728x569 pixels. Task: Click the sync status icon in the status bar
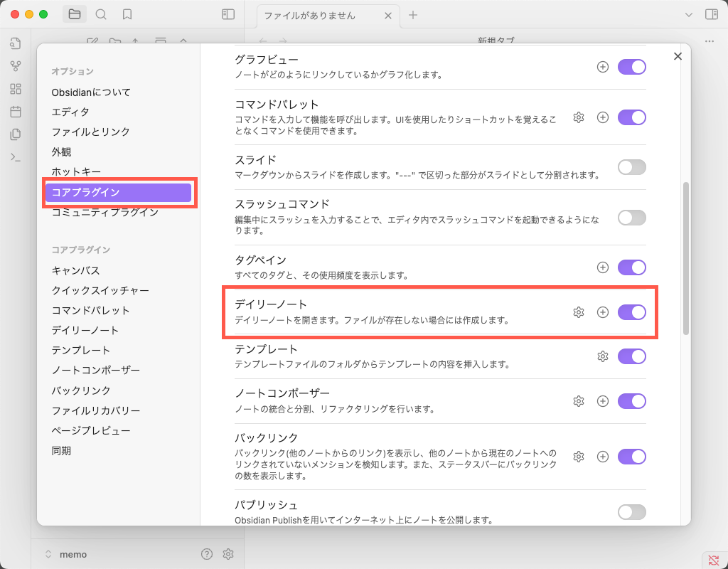pos(714,560)
